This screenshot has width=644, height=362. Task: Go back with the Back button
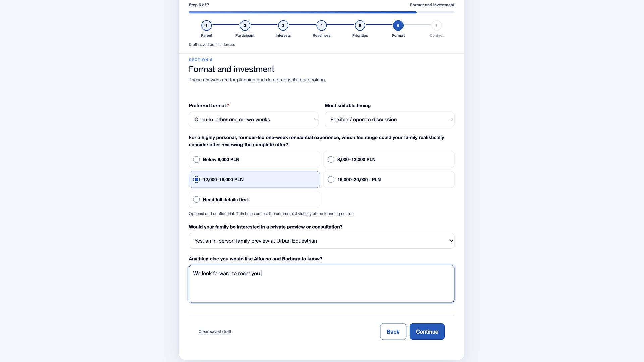[x=393, y=331]
